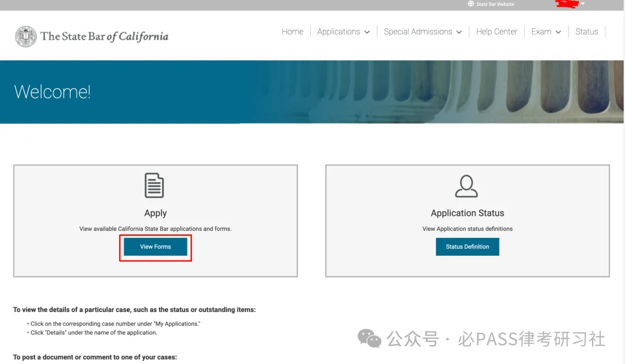Expand the Special Admissions chevron
The image size is (625, 364).
pyautogui.click(x=459, y=32)
